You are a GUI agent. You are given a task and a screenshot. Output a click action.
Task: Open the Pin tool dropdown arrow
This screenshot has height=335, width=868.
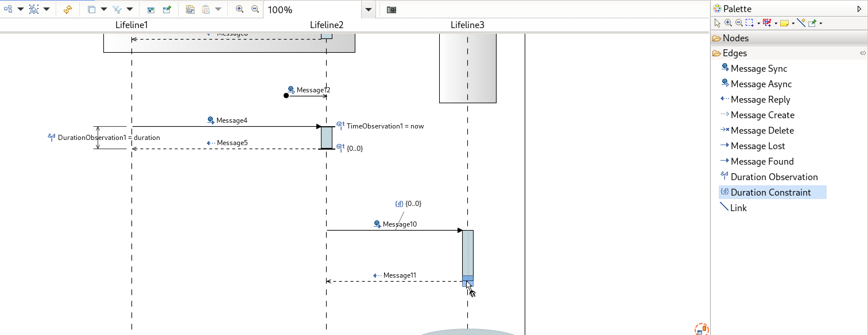pyautogui.click(x=821, y=24)
